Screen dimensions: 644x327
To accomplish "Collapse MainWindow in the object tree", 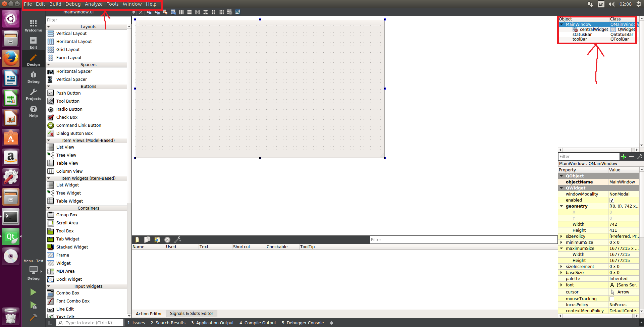I will [561, 24].
